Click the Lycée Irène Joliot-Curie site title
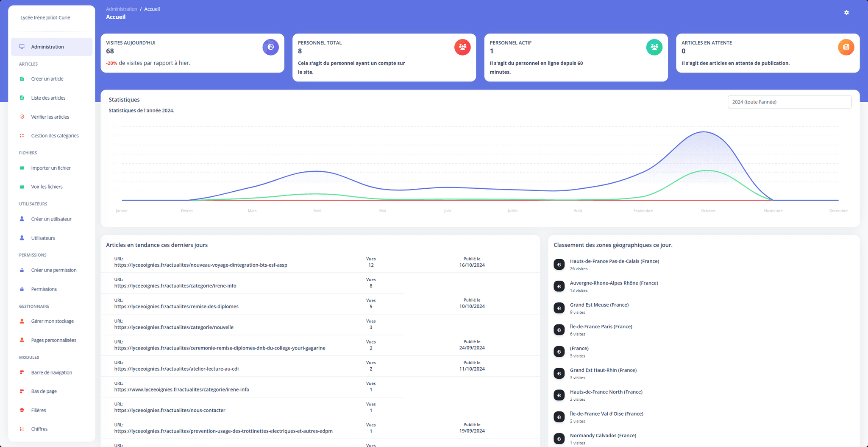868x447 pixels. [x=45, y=17]
